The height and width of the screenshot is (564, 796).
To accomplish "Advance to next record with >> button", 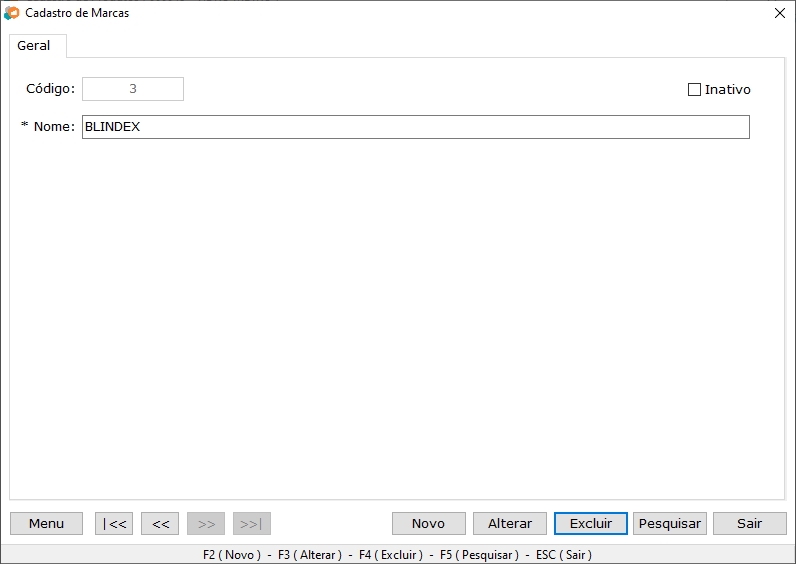I will click(x=206, y=523).
